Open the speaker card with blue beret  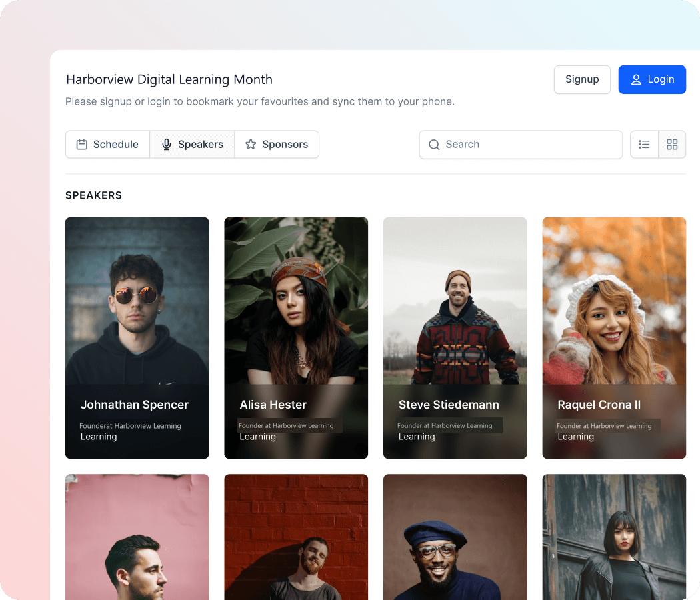click(x=455, y=537)
